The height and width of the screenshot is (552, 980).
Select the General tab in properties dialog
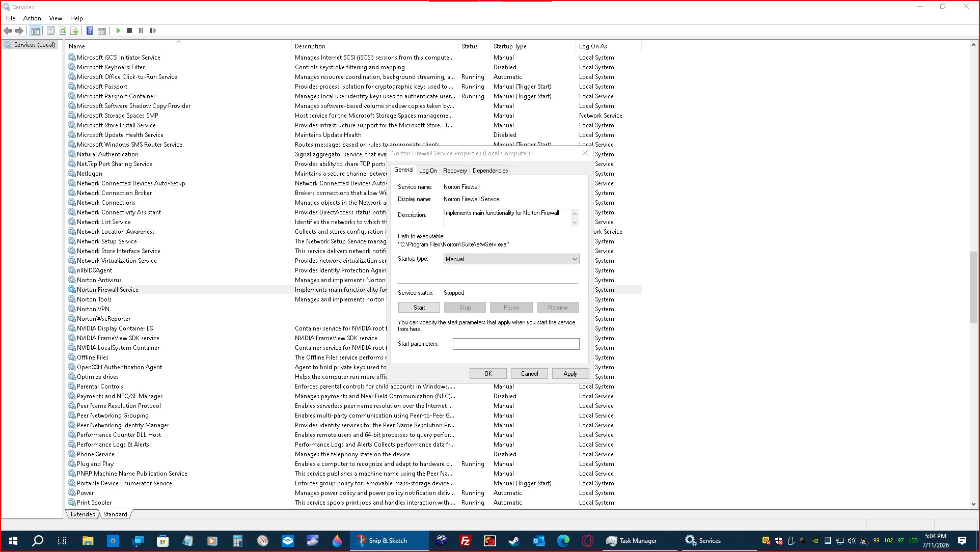click(x=403, y=170)
